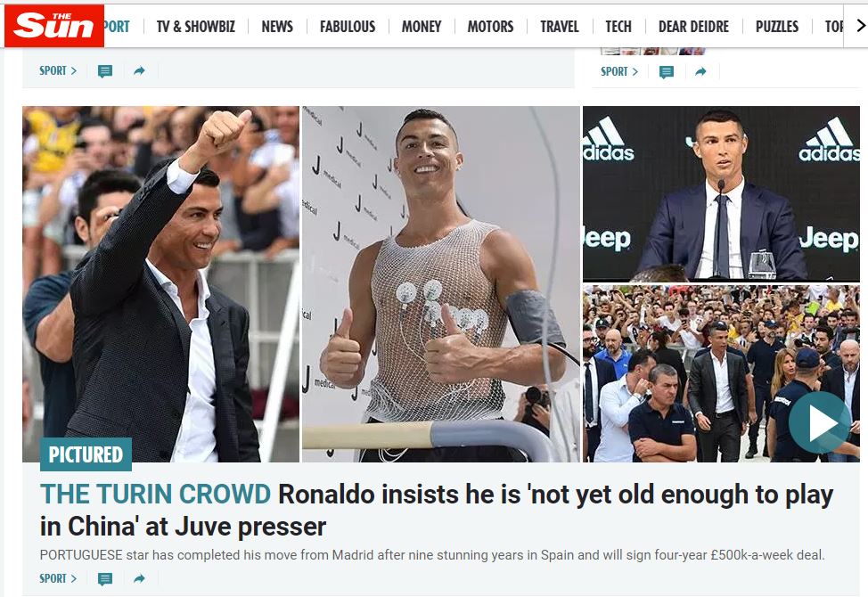This screenshot has height=597, width=868.
Task: Open comments icon under the top-left article
Action: click(x=104, y=70)
